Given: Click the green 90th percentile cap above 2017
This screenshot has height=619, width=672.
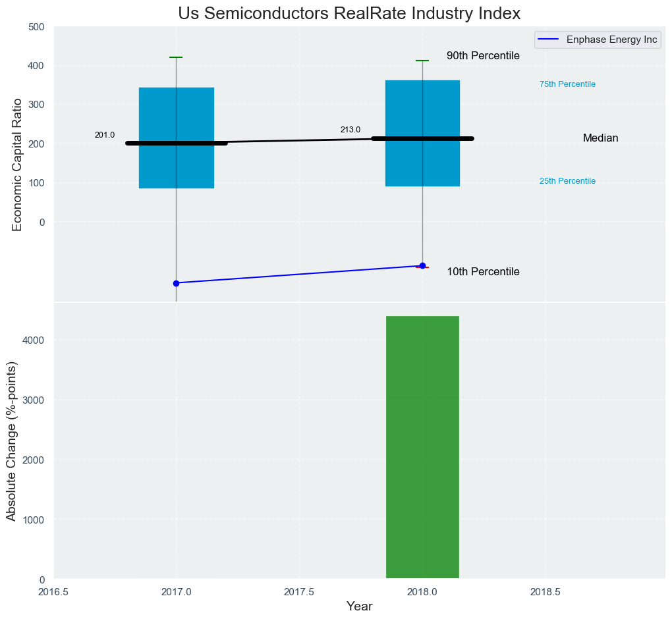Looking at the screenshot, I should point(176,57).
